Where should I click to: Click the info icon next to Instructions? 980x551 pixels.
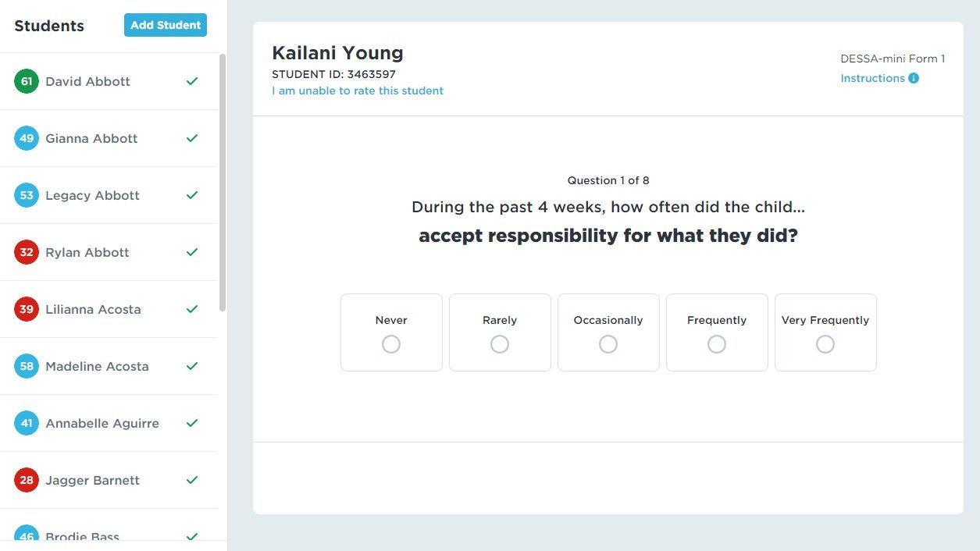(914, 78)
